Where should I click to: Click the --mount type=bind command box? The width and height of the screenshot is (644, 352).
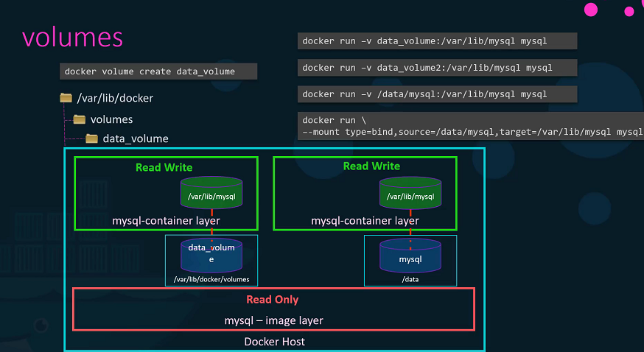pos(472,126)
